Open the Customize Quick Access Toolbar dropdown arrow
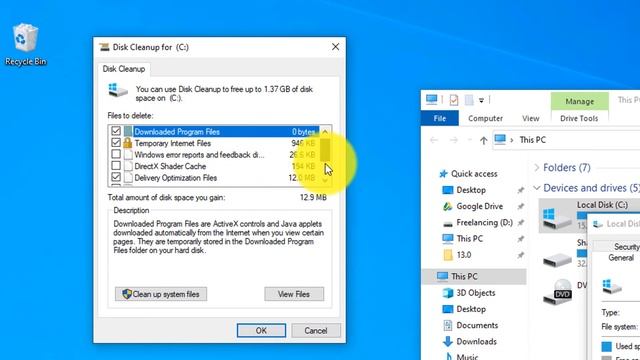Viewport: 640px width, 360px height. pyautogui.click(x=482, y=100)
